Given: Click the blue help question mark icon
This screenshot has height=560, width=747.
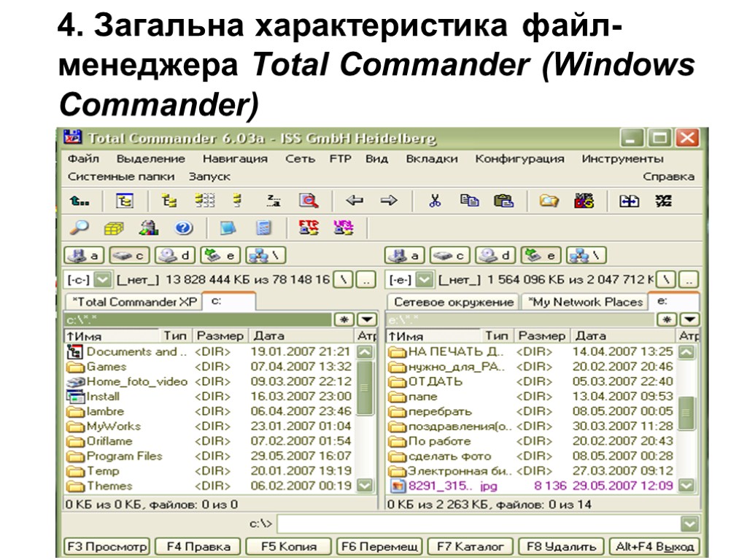Looking at the screenshot, I should tap(183, 228).
